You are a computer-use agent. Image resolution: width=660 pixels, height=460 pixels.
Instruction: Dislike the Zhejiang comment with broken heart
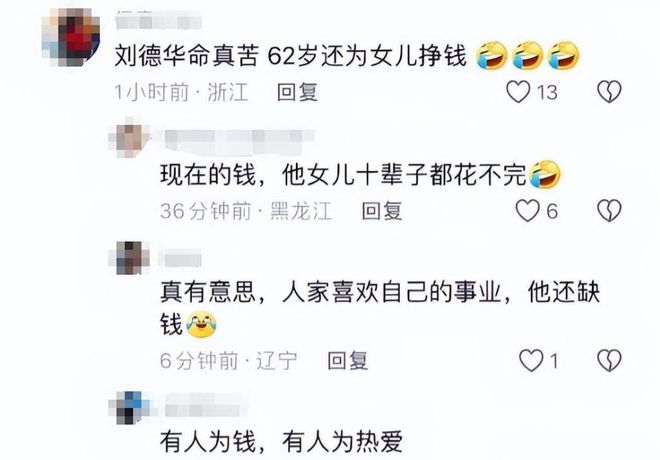point(609,91)
